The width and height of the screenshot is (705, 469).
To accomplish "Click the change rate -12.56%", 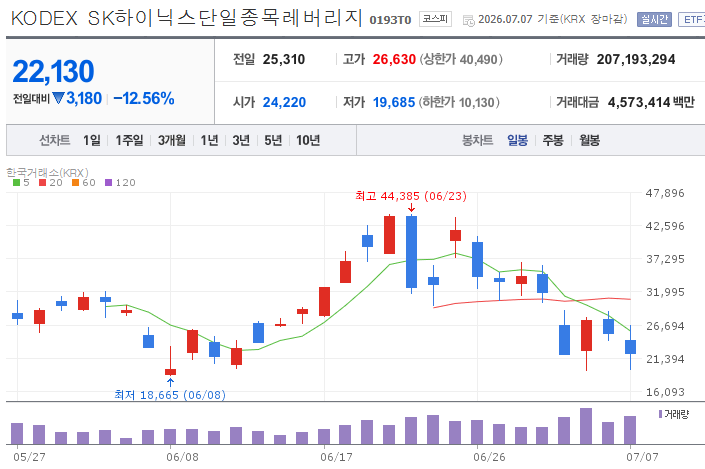I will (144, 98).
